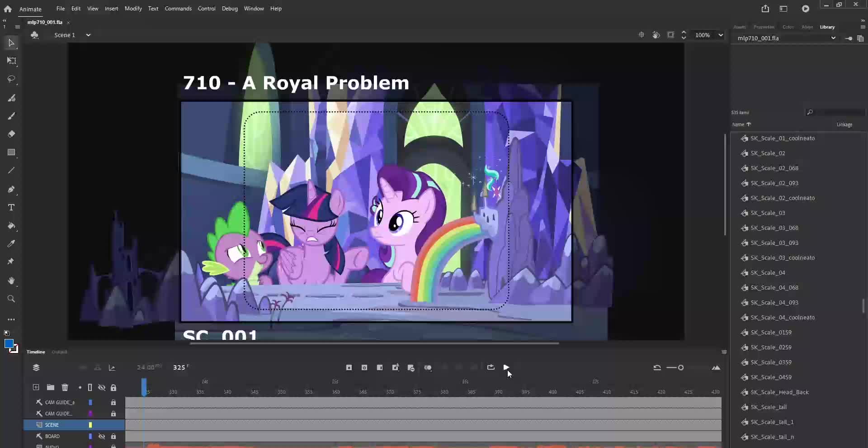Viewport: 868px width, 448px height.
Task: Switch to the Color tab
Action: (x=788, y=27)
